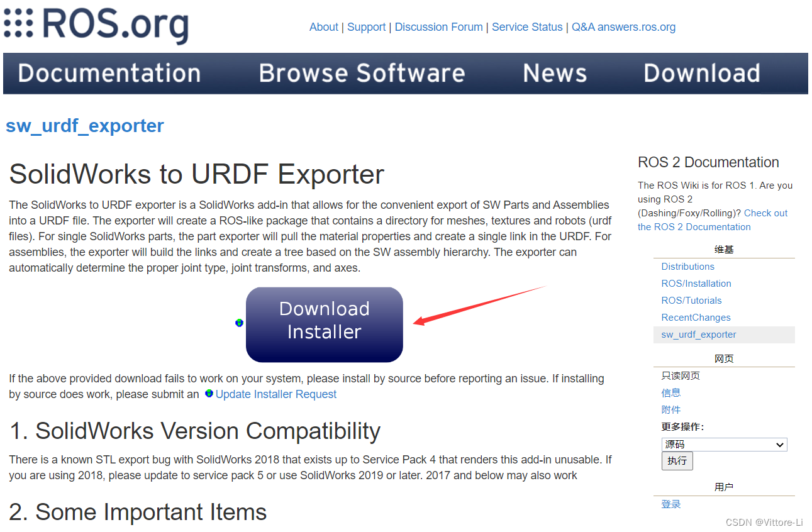The height and width of the screenshot is (532, 812).
Task: Click the 维基 section label
Action: pos(724,250)
